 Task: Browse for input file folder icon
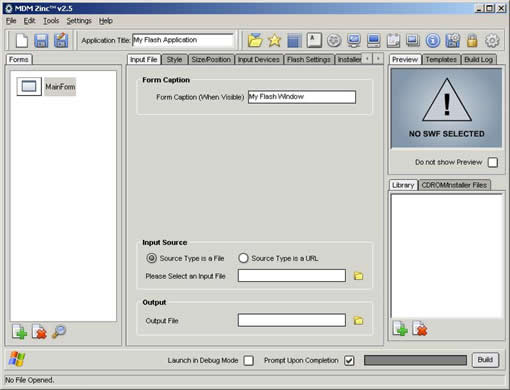(358, 276)
